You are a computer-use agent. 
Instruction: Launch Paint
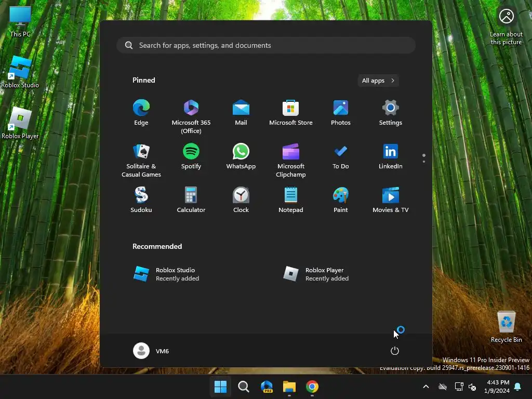coord(341,200)
